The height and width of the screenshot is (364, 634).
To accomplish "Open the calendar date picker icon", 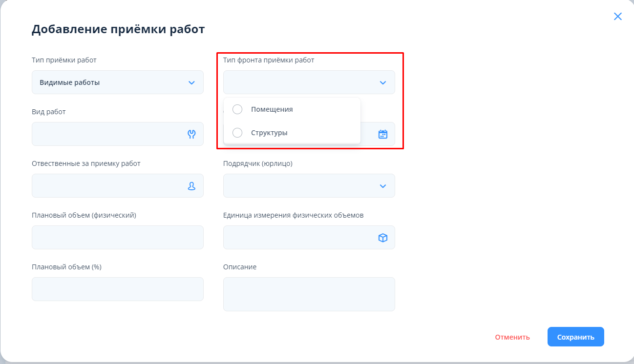I will (x=383, y=134).
